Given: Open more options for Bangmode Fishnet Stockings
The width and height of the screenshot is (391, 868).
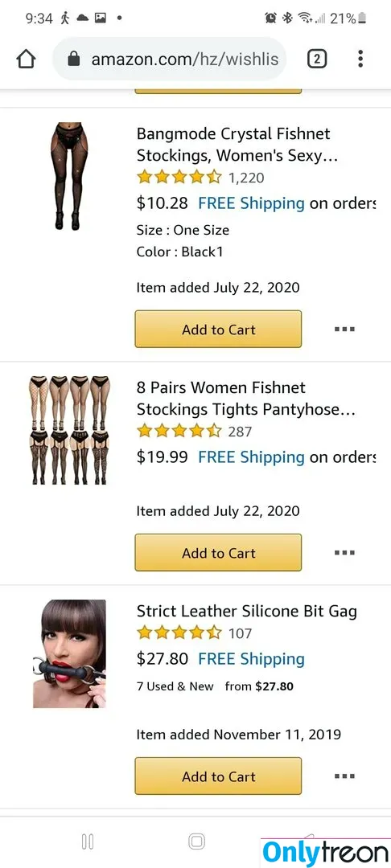Looking at the screenshot, I should click(x=344, y=330).
